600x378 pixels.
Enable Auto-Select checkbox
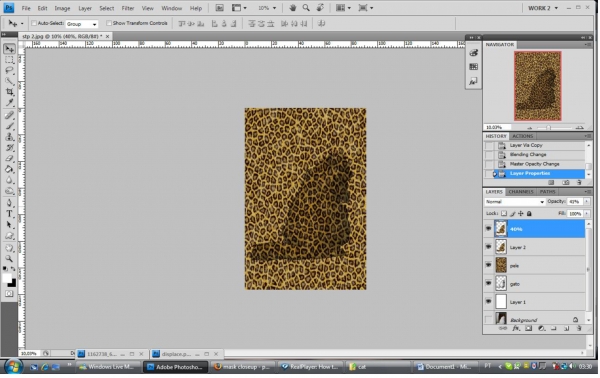(34, 23)
